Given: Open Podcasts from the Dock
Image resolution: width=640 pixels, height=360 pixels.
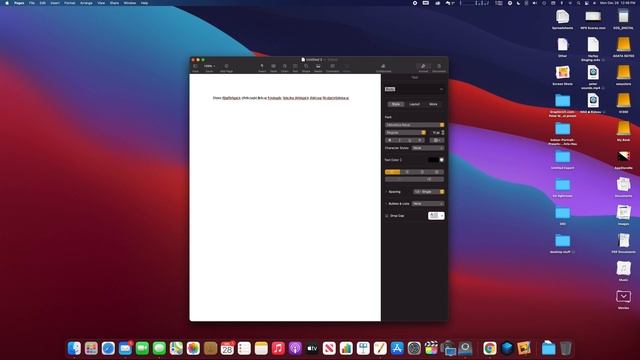Looking at the screenshot, I should pyautogui.click(x=295, y=348).
